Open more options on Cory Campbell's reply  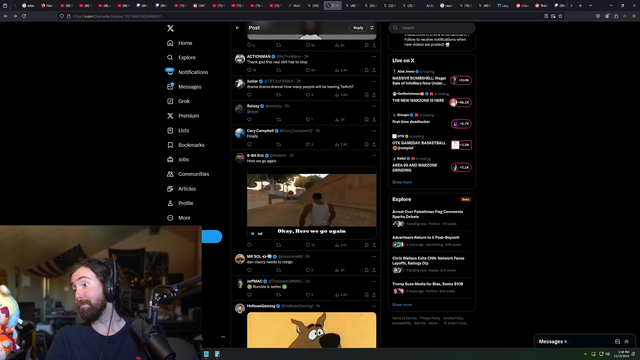[x=374, y=131]
